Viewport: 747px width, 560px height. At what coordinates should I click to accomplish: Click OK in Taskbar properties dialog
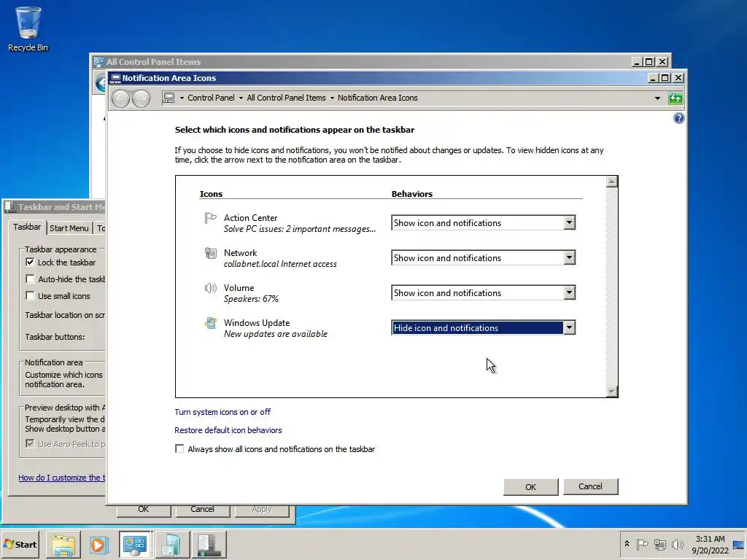(x=144, y=509)
